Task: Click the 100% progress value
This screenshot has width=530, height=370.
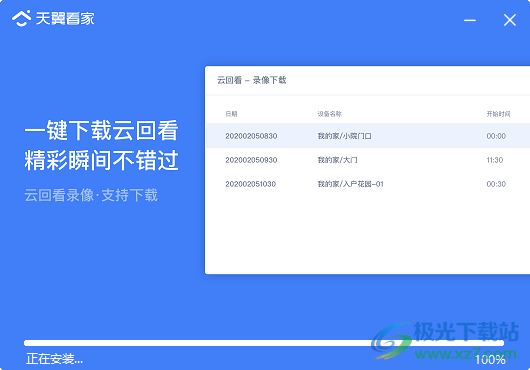Action: pyautogui.click(x=490, y=360)
